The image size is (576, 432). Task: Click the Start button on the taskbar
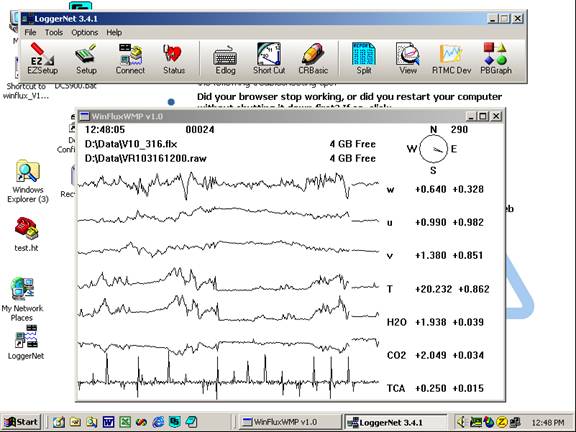pyautogui.click(x=21, y=422)
